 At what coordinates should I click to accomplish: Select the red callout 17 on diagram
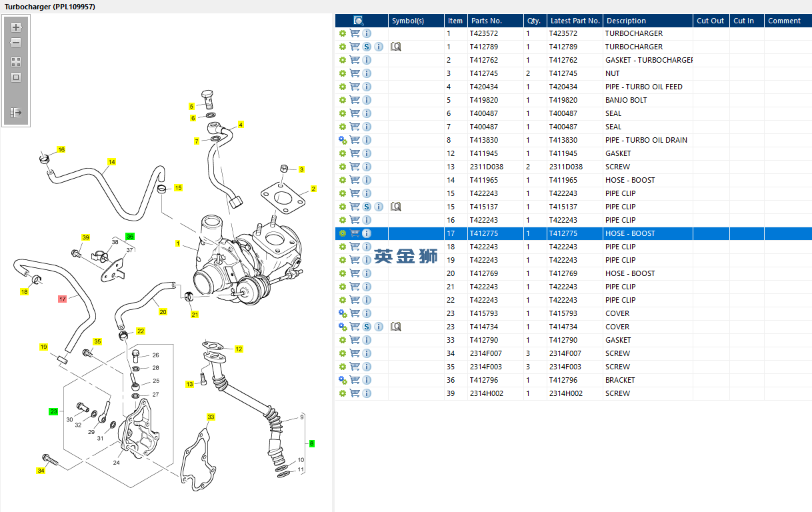coord(63,299)
